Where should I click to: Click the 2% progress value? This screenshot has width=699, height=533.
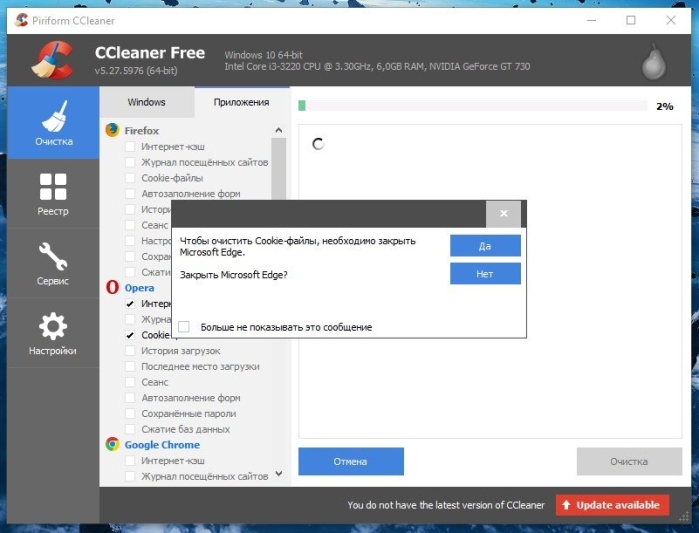(x=665, y=106)
